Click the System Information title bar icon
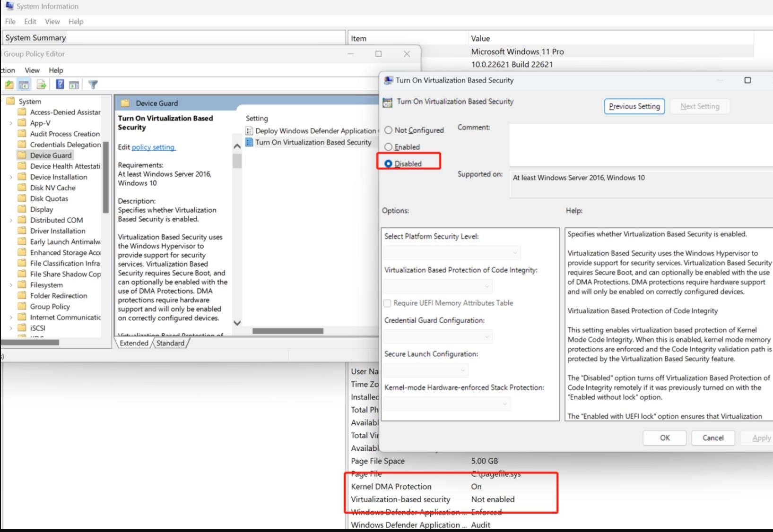The image size is (773, 532). (9, 6)
